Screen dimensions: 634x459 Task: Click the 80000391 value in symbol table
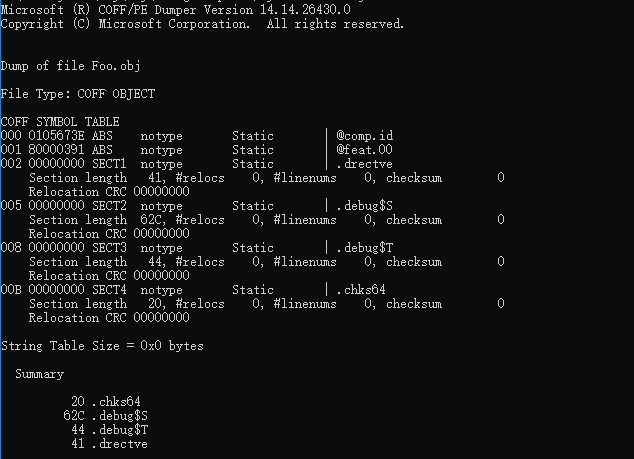pyautogui.click(x=56, y=149)
